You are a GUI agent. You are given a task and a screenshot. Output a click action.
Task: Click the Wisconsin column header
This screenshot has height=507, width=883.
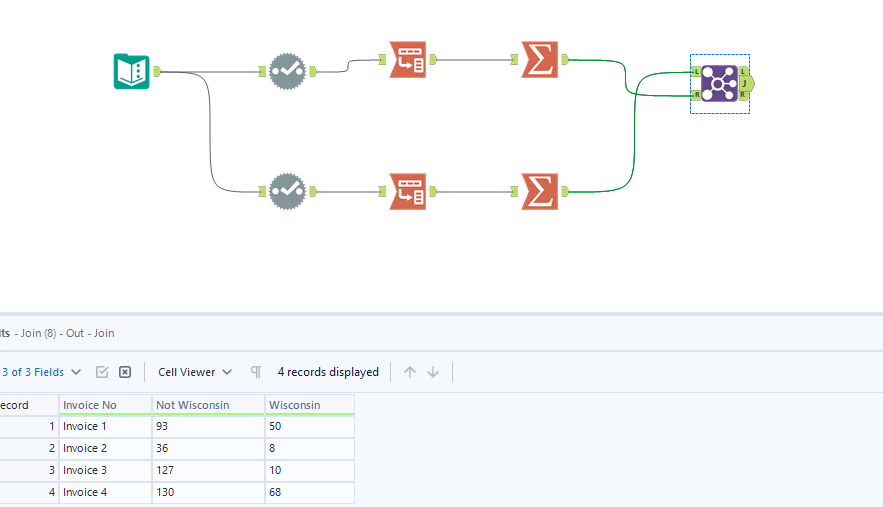(x=310, y=405)
